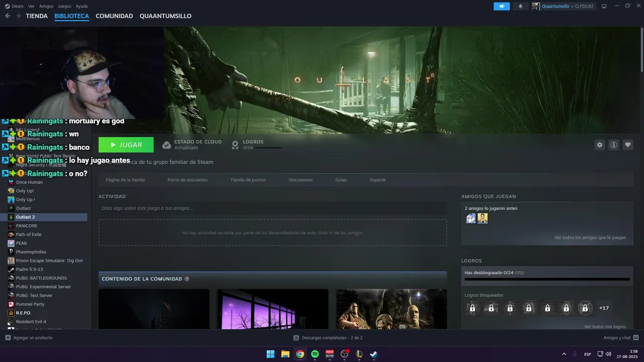Open the Tienda de puntos tab
This screenshot has width=644, height=362.
point(248,180)
